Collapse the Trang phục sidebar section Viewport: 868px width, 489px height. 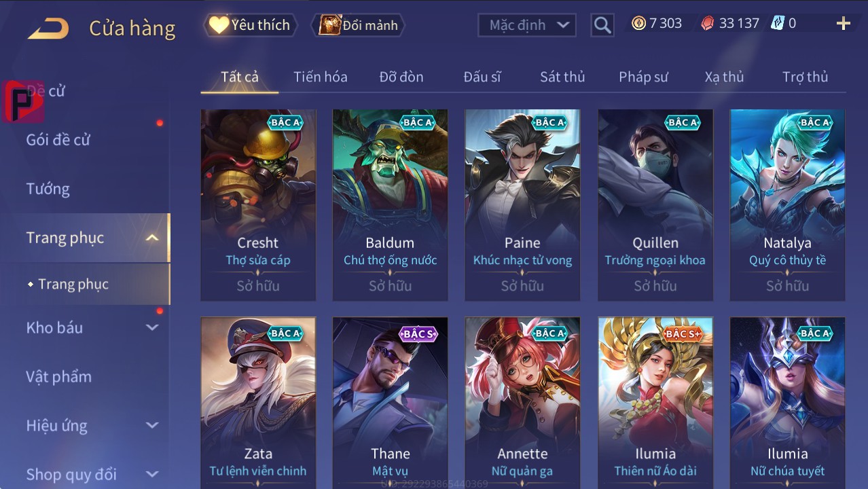point(152,238)
